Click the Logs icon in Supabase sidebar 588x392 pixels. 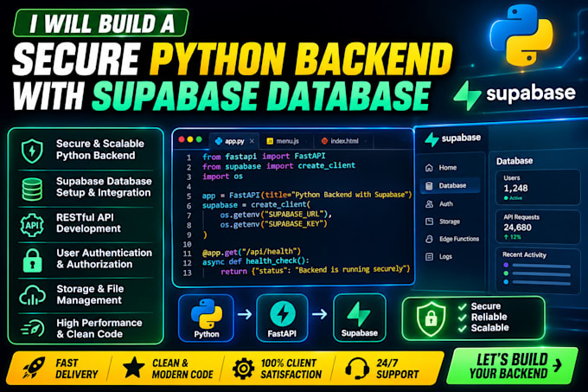429,257
